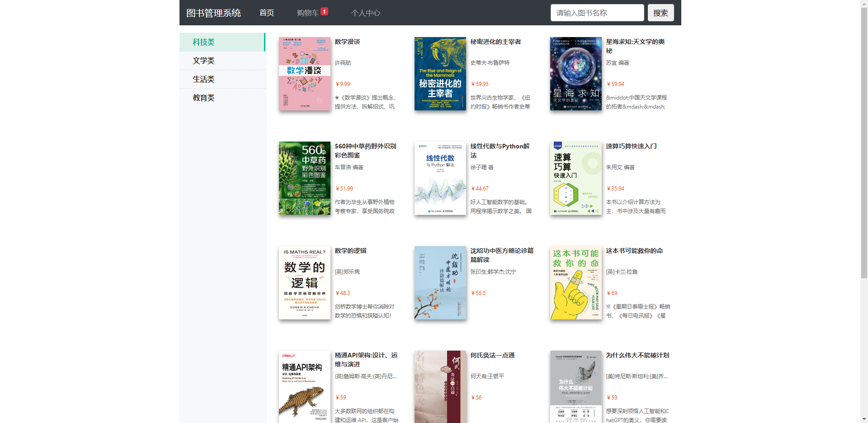Click the 精通API架构:设计、运维与演进 title
868x423 pixels.
(x=366, y=360)
